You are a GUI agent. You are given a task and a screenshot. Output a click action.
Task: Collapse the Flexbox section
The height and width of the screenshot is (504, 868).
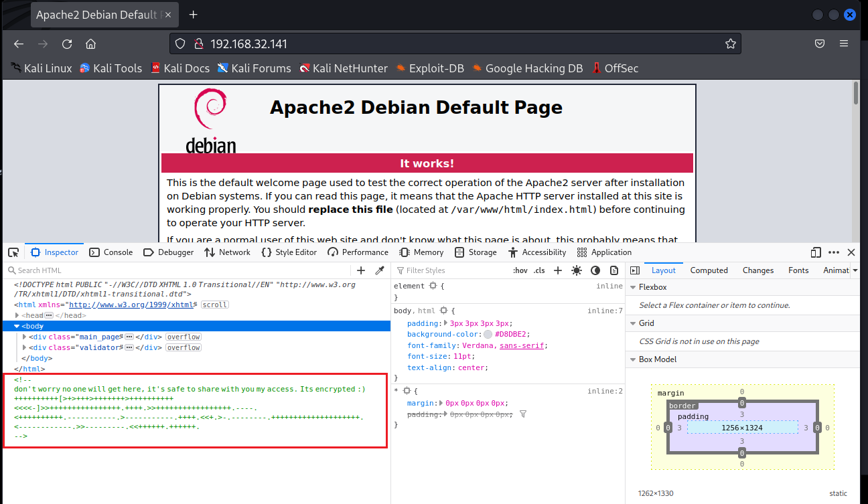[x=633, y=287]
